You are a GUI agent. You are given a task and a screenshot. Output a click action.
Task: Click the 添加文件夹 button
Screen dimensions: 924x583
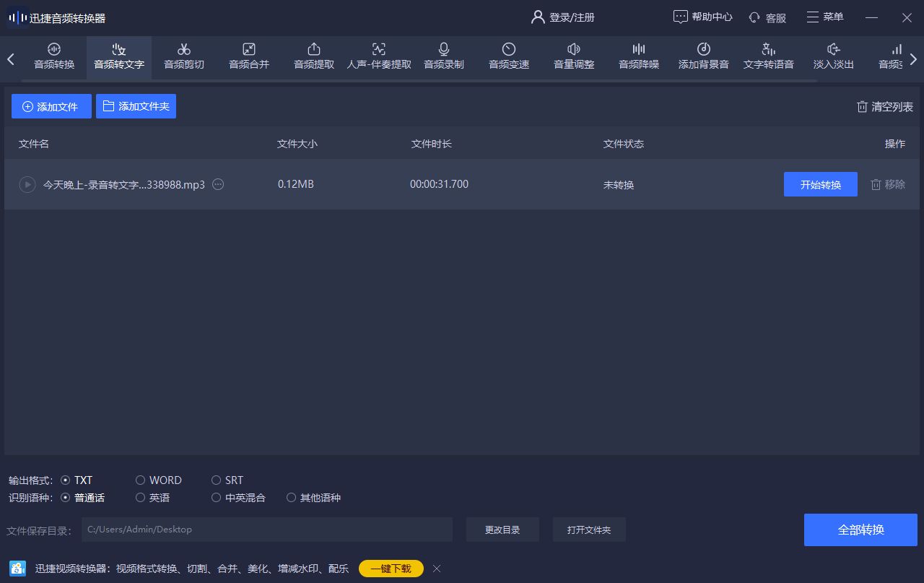pyautogui.click(x=136, y=106)
